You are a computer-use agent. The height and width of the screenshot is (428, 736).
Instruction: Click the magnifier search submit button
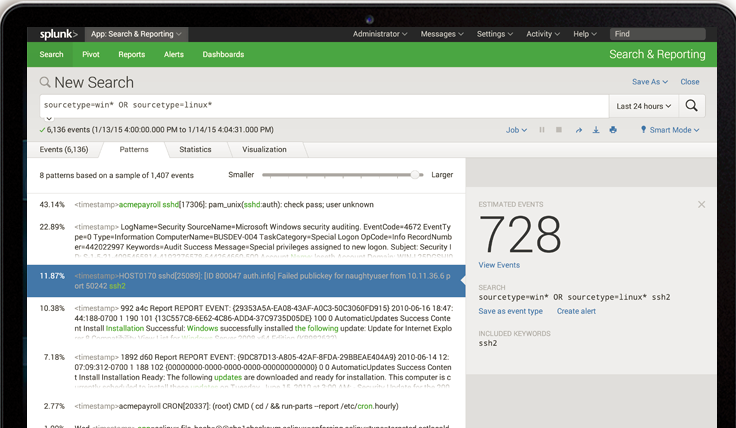(691, 105)
